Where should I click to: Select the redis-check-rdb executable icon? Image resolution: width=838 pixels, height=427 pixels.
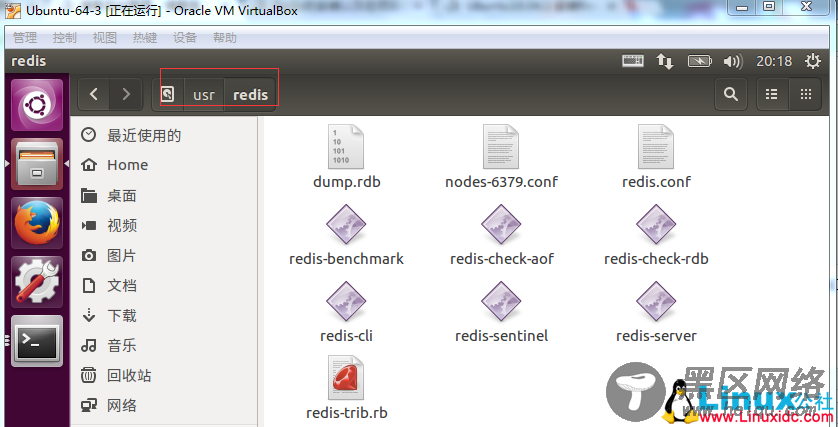pyautogui.click(x=656, y=224)
